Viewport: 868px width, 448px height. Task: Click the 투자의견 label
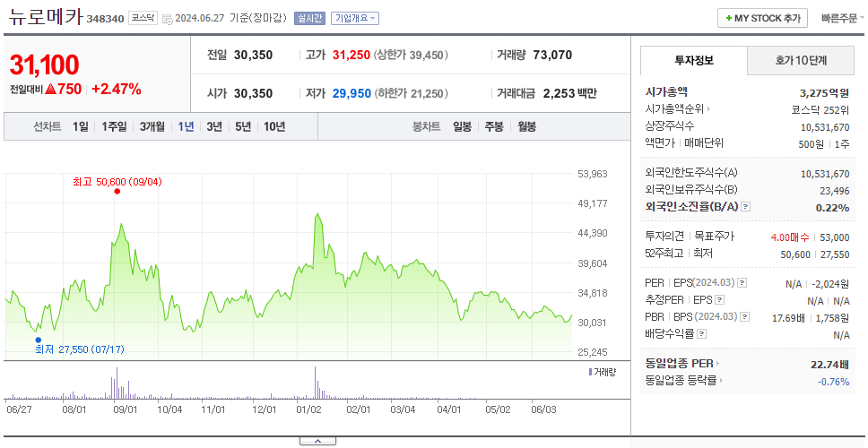point(664,237)
